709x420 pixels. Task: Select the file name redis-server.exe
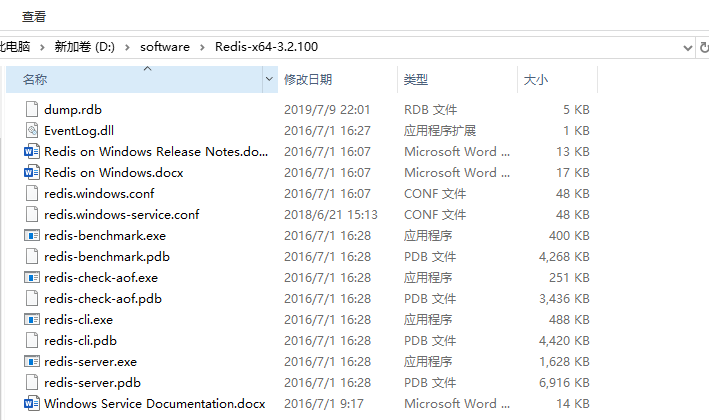[x=90, y=362]
